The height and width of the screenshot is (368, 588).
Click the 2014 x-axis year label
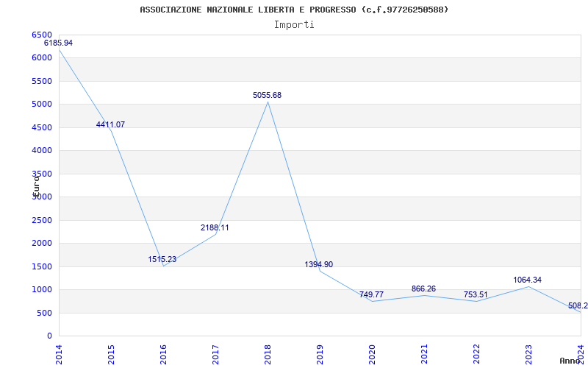click(59, 355)
